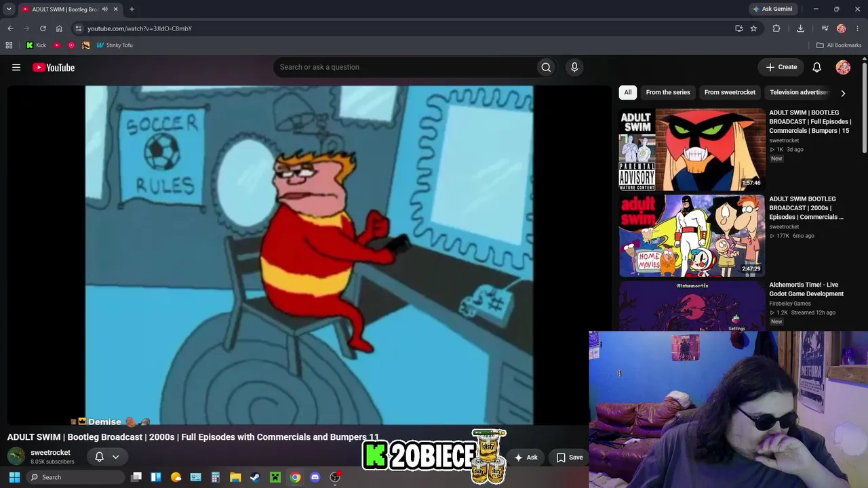
Task: Open the Chrome profile avatar
Action: point(841,28)
